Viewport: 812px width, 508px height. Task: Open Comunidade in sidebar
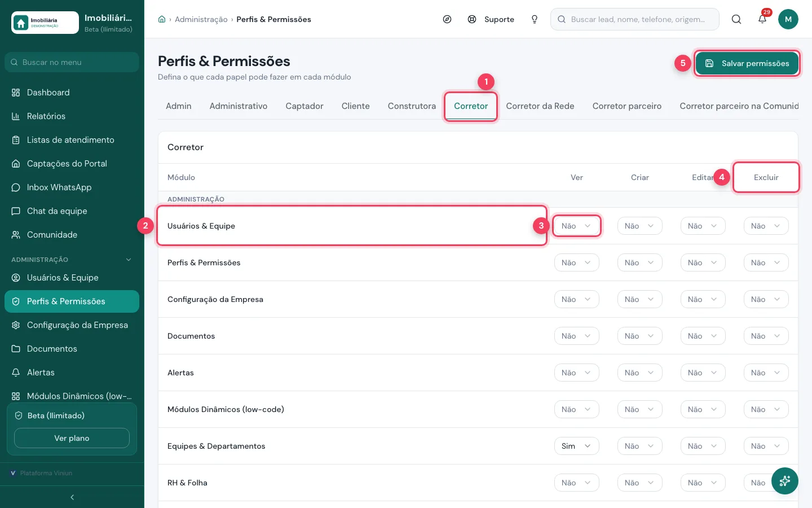(72, 235)
